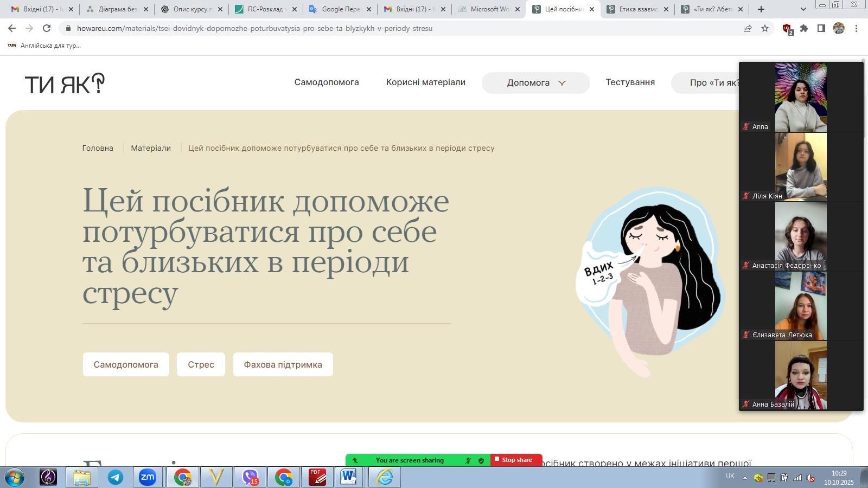Open the tab search chevron dropdown

(803, 9)
